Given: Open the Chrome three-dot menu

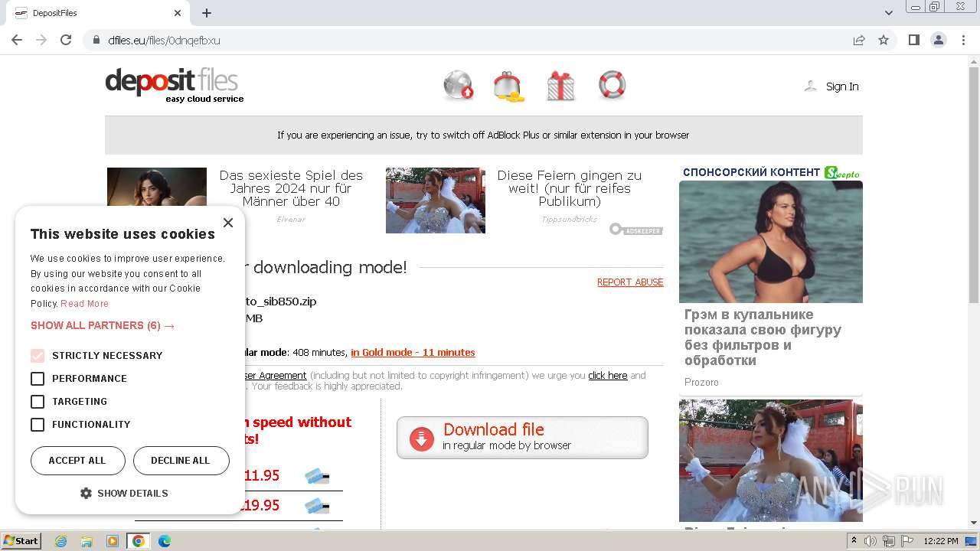Looking at the screenshot, I should (x=963, y=40).
